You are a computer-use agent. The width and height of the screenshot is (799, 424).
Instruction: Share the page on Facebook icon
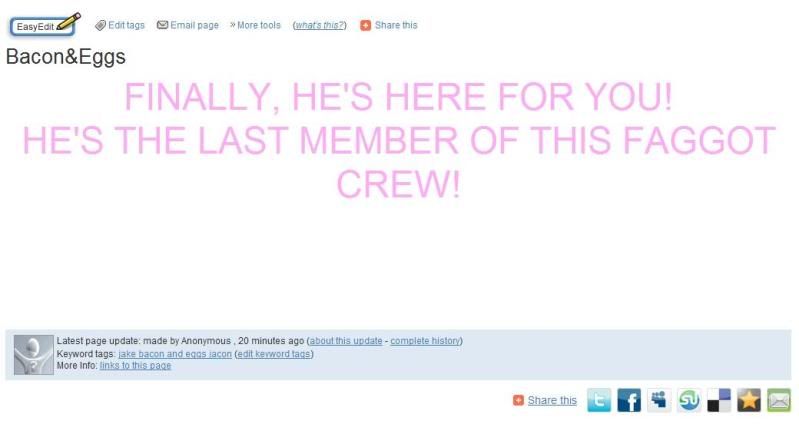coord(629,400)
